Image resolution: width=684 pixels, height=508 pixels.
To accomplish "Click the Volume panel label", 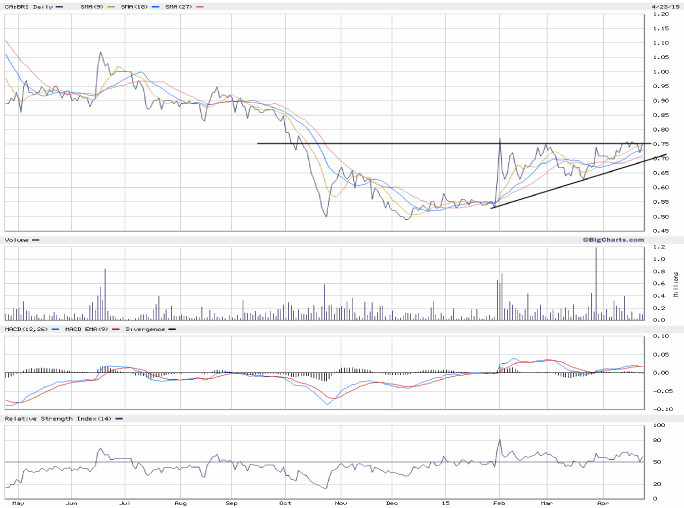I will [x=17, y=240].
